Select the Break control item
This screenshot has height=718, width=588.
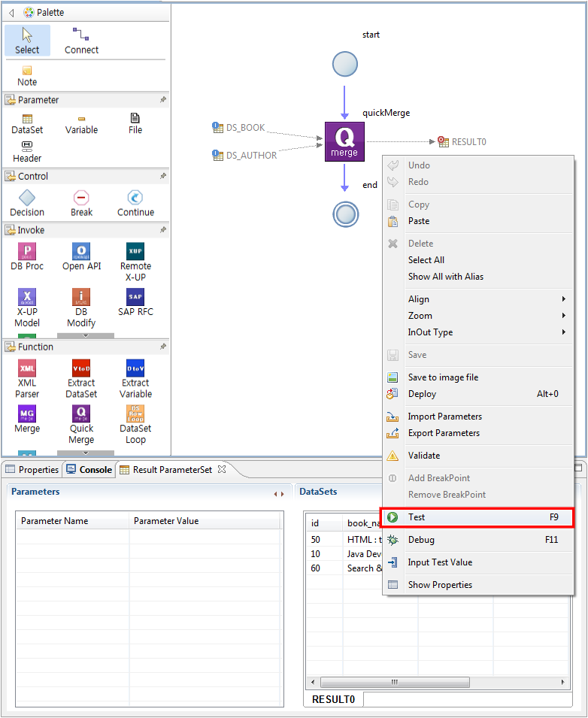(x=81, y=204)
